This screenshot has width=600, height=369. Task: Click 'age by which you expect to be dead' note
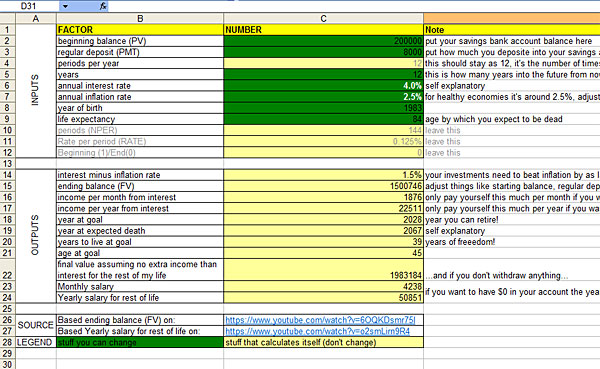point(494,119)
